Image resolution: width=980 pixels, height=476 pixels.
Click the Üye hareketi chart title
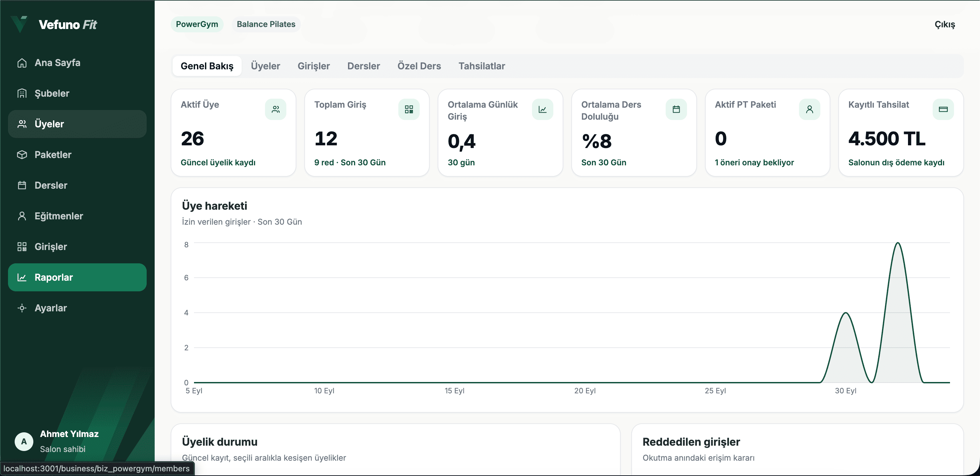click(x=215, y=206)
